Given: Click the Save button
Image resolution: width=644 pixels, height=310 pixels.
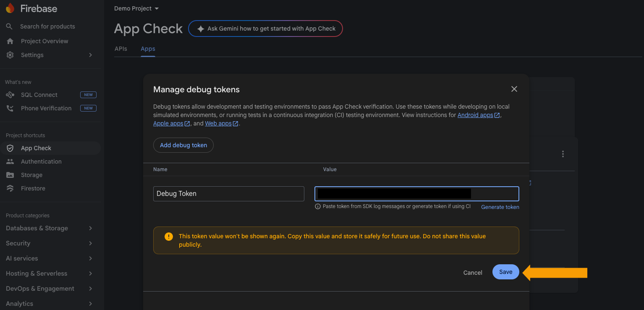Looking at the screenshot, I should (x=506, y=272).
